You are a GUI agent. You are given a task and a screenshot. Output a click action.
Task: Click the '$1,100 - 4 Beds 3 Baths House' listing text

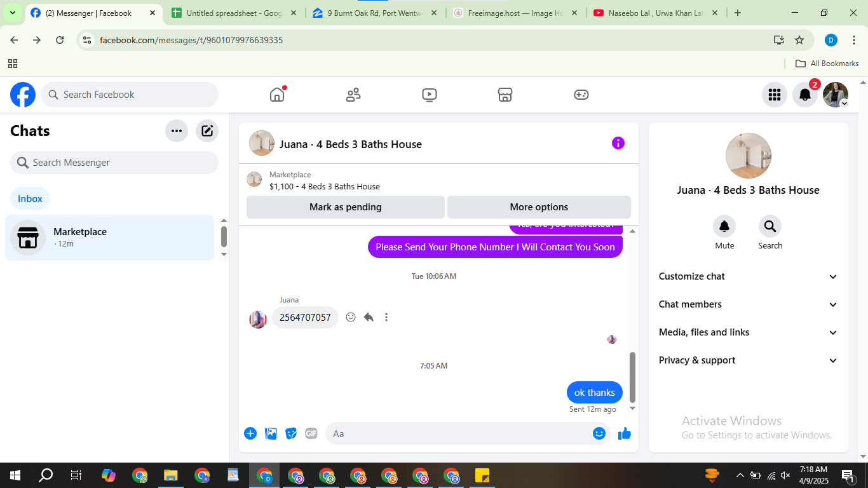(x=325, y=187)
